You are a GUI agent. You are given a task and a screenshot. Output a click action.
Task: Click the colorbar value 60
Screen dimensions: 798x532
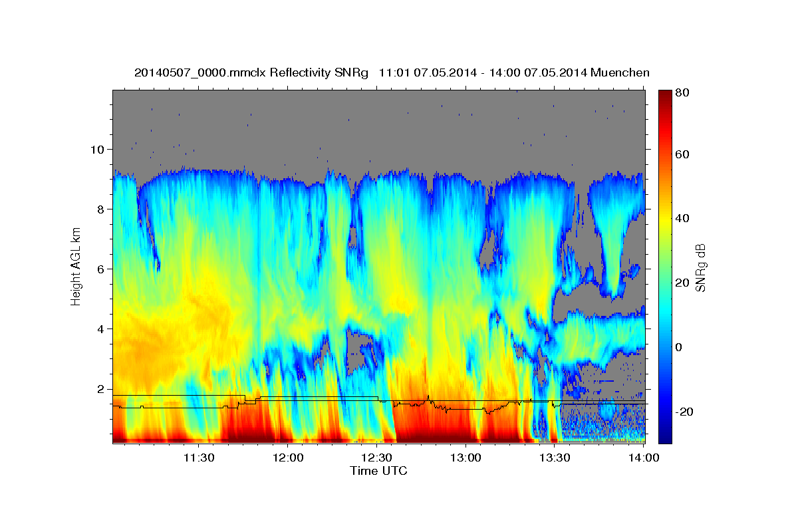[683, 154]
